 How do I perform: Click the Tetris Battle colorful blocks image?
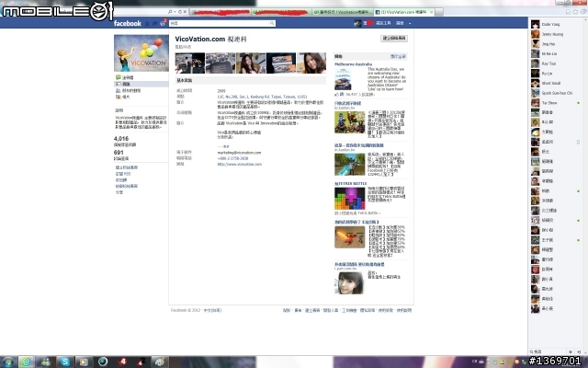click(x=349, y=199)
